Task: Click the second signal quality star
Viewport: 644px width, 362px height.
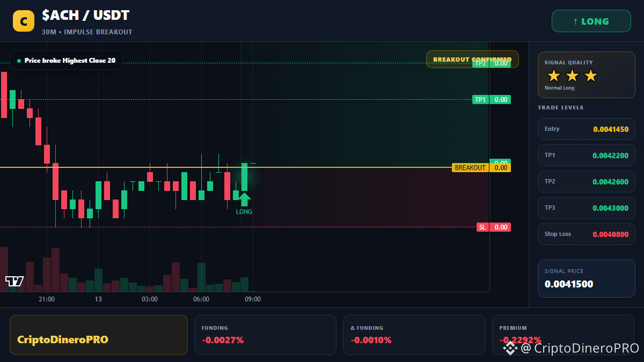Action: click(572, 76)
